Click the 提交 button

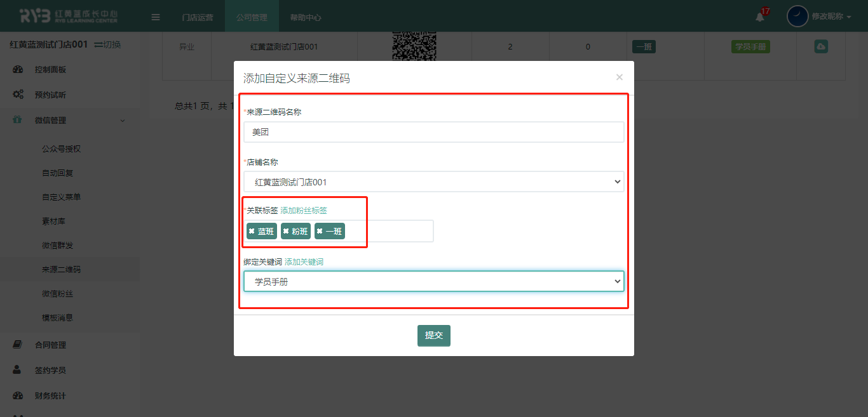[433, 336]
